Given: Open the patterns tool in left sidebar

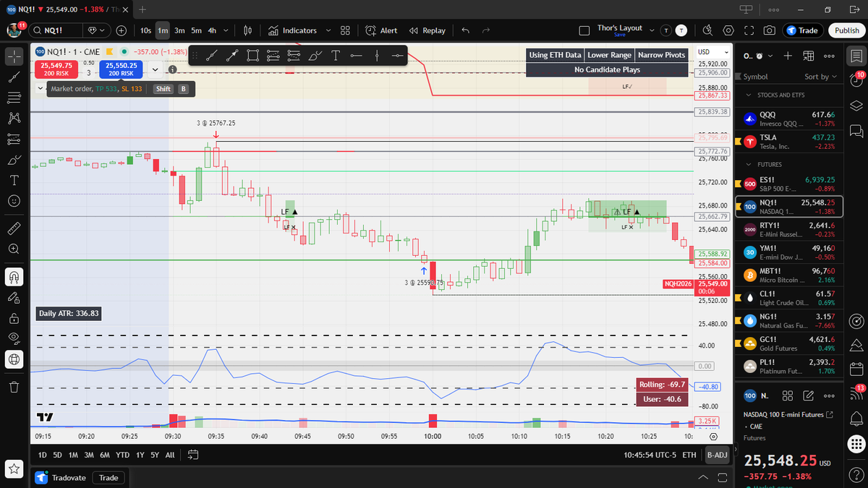Looking at the screenshot, I should pyautogui.click(x=14, y=118).
